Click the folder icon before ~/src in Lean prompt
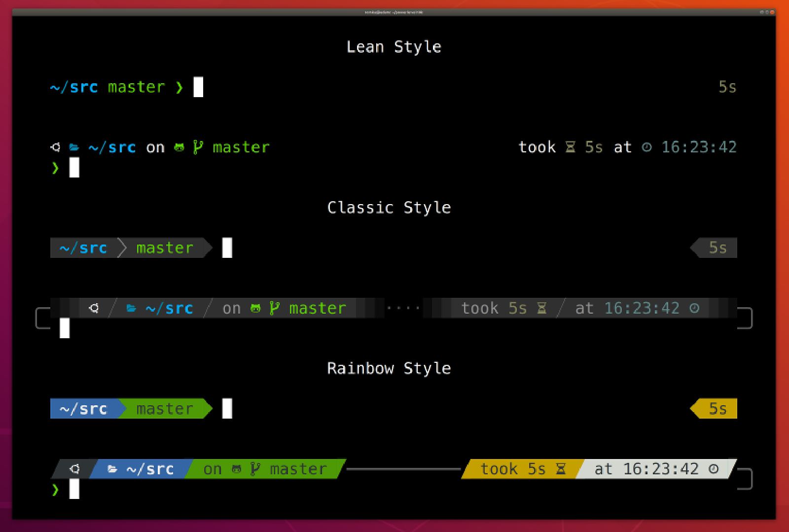Image resolution: width=789 pixels, height=532 pixels. coord(74,147)
